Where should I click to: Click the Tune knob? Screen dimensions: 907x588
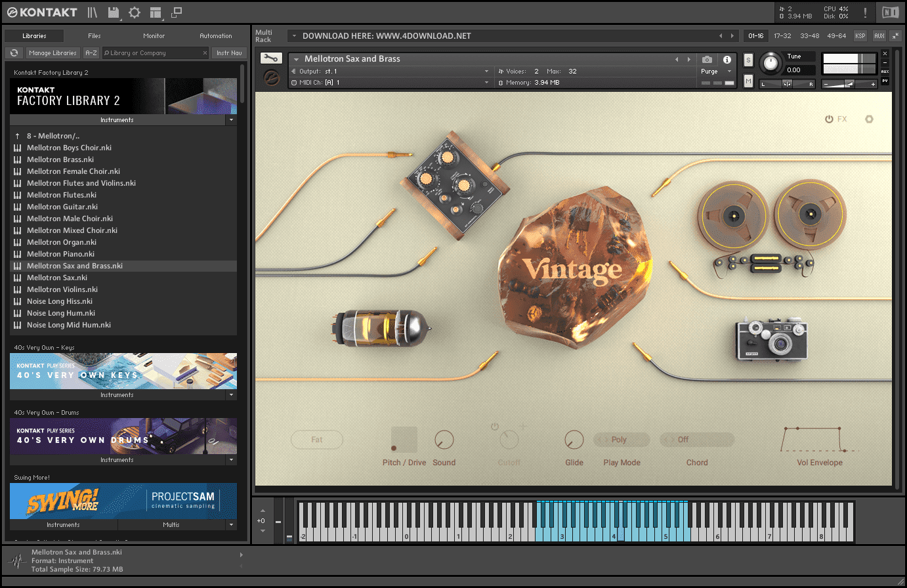click(771, 64)
